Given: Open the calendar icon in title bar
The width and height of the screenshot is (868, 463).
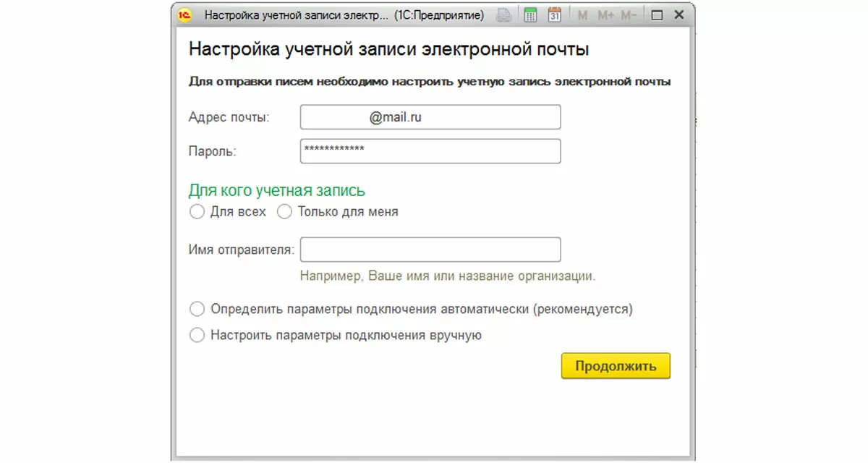Looking at the screenshot, I should click(x=555, y=15).
